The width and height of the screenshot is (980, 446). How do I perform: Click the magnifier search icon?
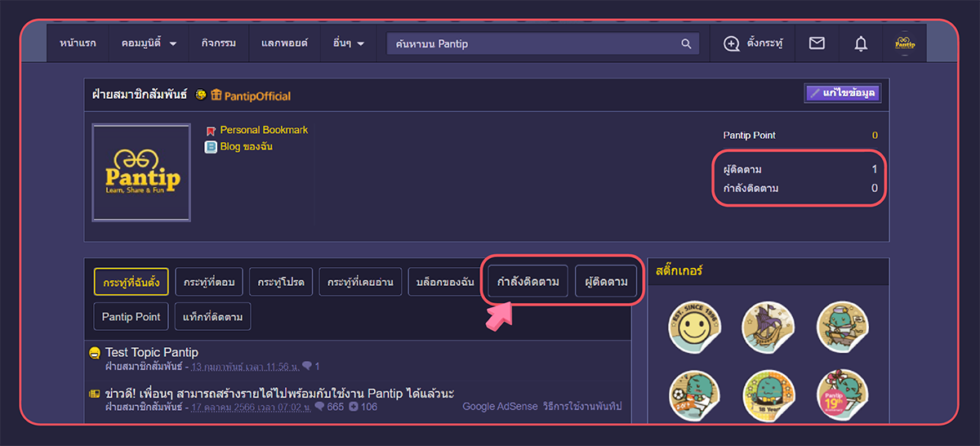tap(687, 43)
